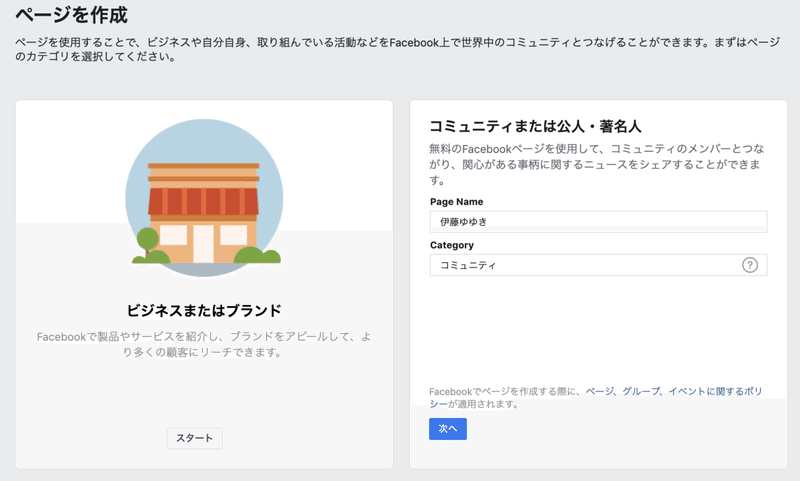Image resolution: width=800 pixels, height=481 pixels.
Task: Click the ビジネスまたはブランド heading
Action: pos(204,310)
